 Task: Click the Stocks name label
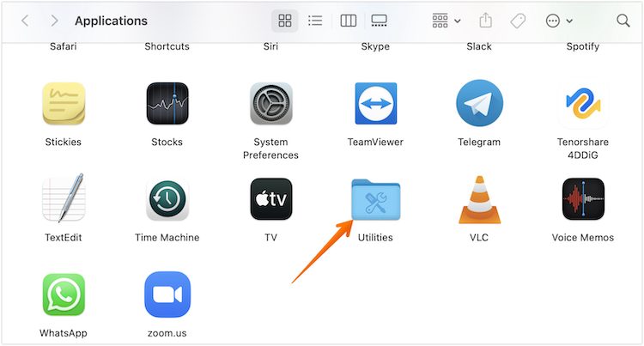click(167, 142)
